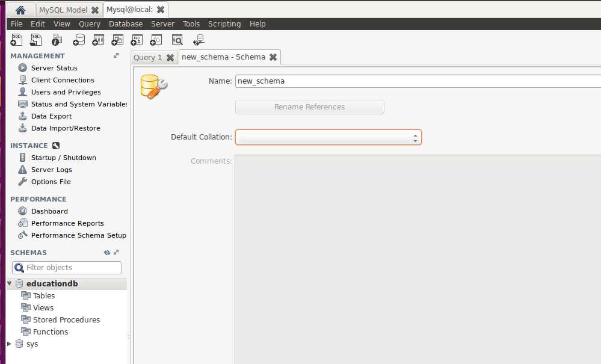The width and height of the screenshot is (601, 364).
Task: Open Startup / Shutdown
Action: [x=64, y=158]
